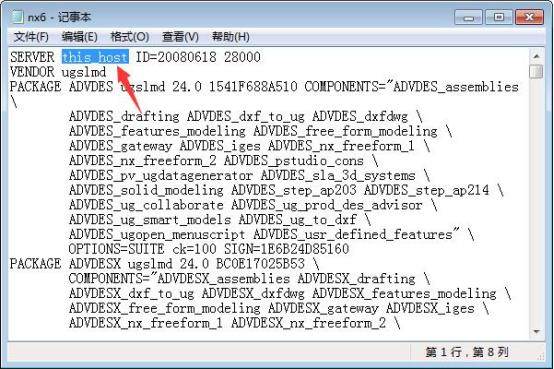Click 'ADVDESX_iges' text
Screen dimensions: 554x369
click(430, 309)
